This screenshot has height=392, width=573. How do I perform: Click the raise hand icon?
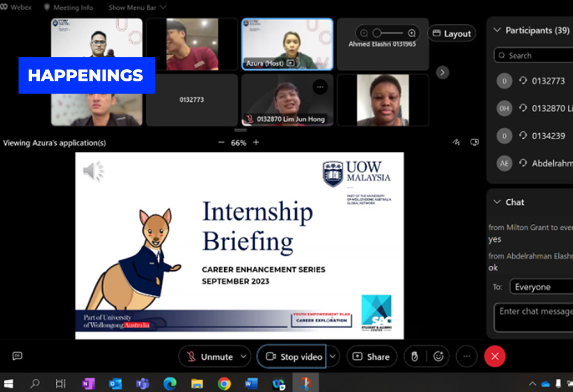414,357
